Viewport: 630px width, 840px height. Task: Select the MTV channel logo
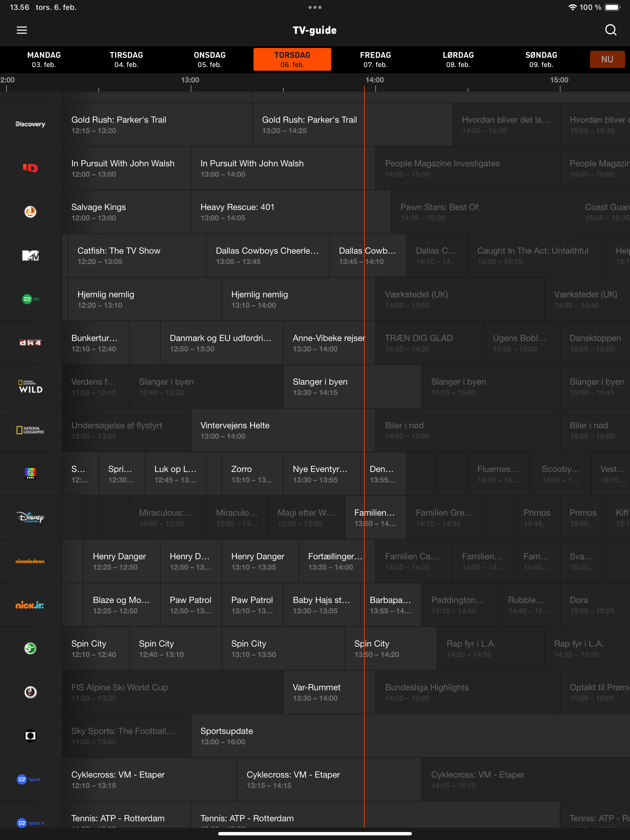(x=30, y=255)
